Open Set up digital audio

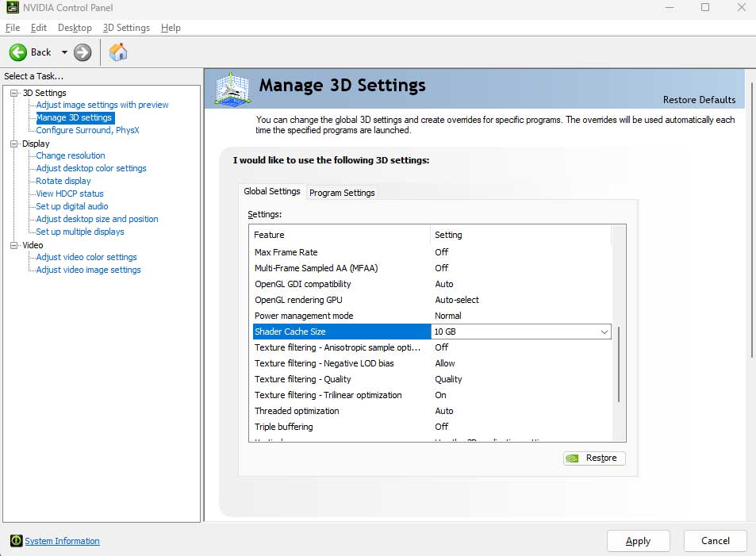(72, 206)
